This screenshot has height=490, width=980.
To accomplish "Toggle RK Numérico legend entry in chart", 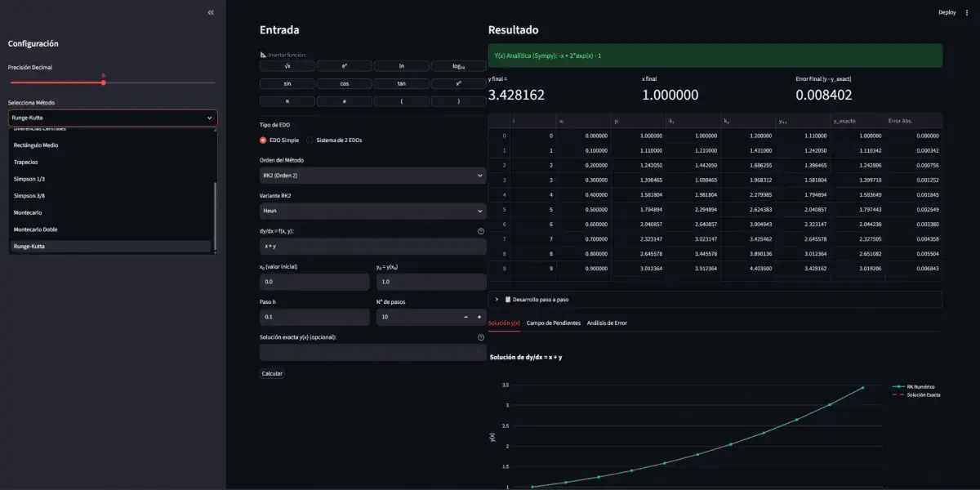I will point(915,386).
